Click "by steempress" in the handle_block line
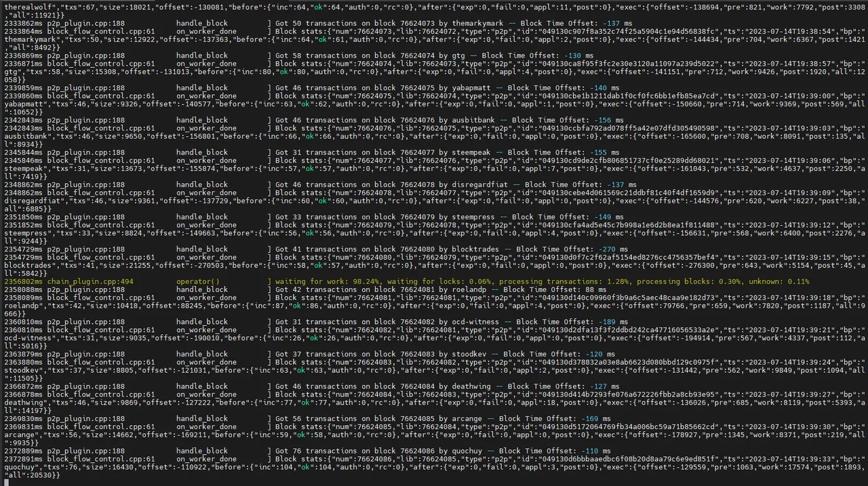 click(x=467, y=217)
